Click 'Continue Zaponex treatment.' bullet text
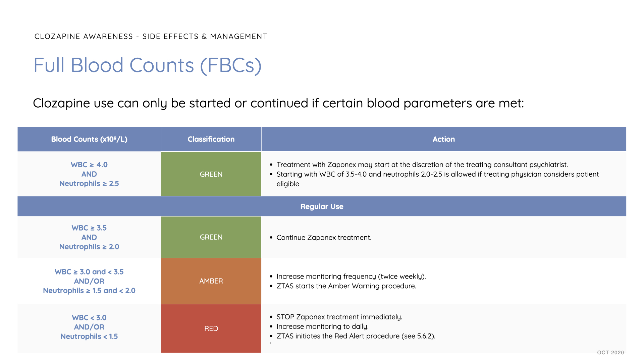Image resolution: width=644 pixels, height=362 pixels. point(324,238)
